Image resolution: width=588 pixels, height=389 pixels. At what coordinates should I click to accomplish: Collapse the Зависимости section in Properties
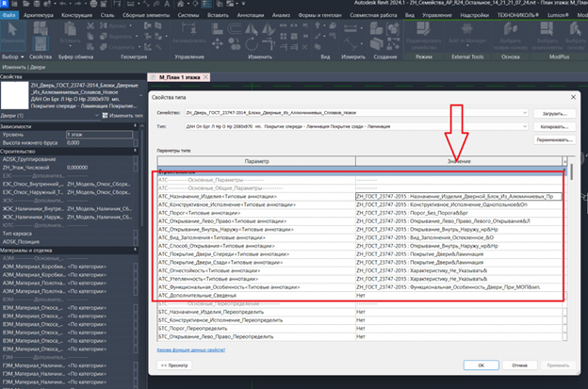[136, 126]
